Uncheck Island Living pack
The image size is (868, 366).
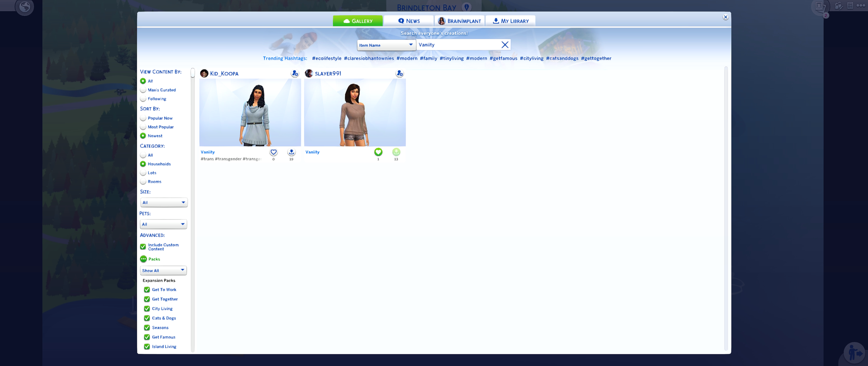point(147,347)
